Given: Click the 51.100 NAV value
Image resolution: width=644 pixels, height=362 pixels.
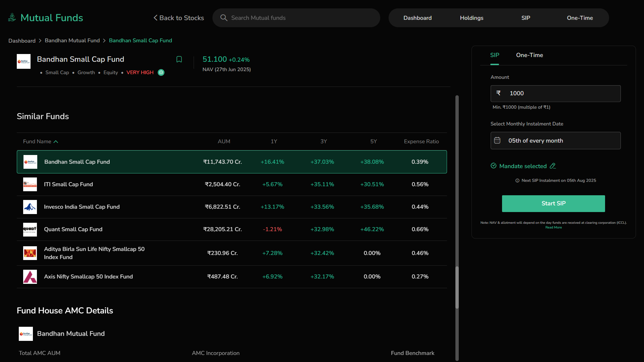Looking at the screenshot, I should pyautogui.click(x=215, y=59).
